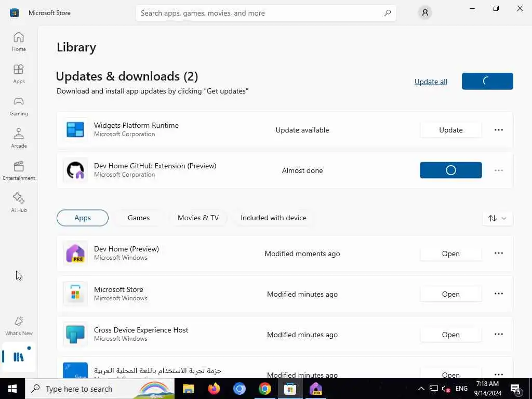This screenshot has height=399, width=532.
Task: Click Modified moments ago text
Action: pyautogui.click(x=302, y=254)
